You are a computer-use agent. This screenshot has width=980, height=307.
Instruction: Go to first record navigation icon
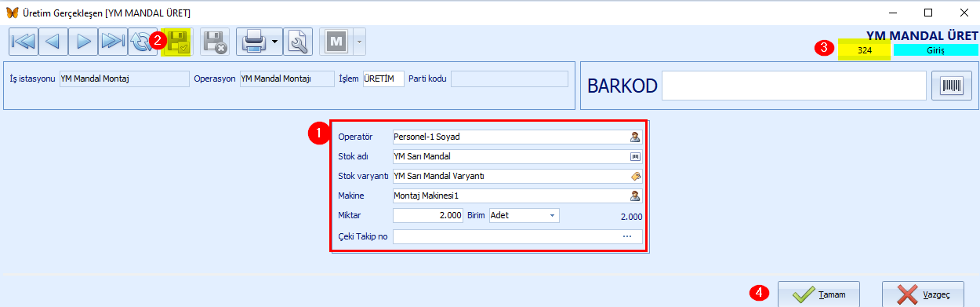23,42
